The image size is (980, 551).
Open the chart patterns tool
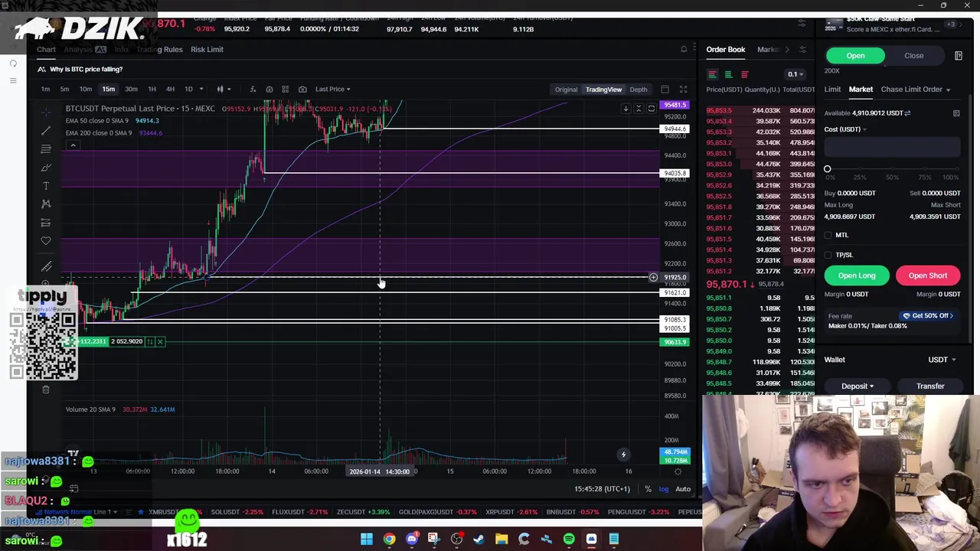click(46, 204)
